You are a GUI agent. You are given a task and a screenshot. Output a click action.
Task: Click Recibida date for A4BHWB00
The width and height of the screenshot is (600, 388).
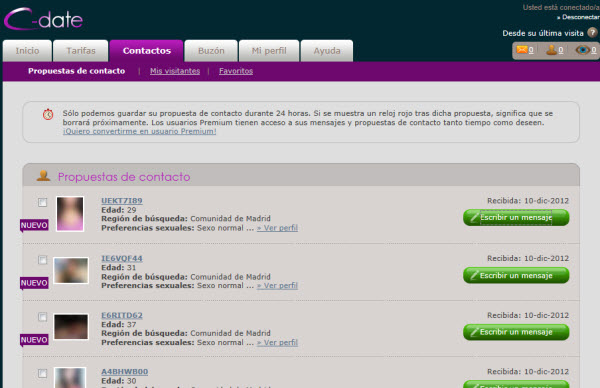tap(528, 372)
